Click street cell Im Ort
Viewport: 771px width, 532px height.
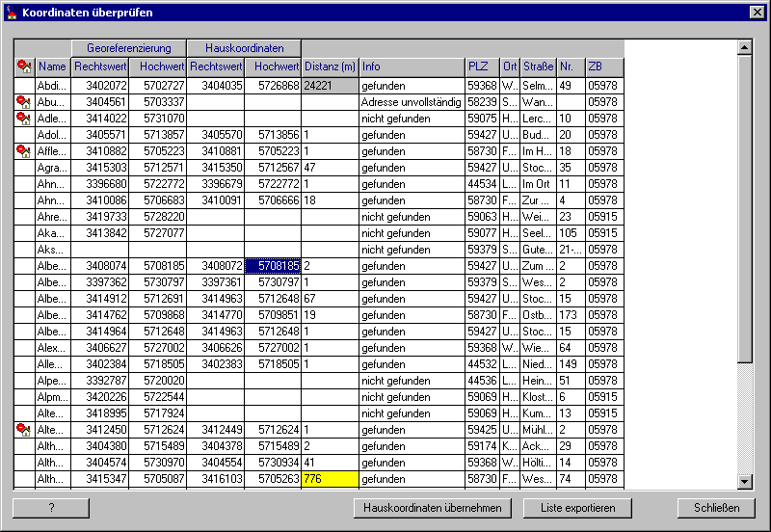click(538, 184)
